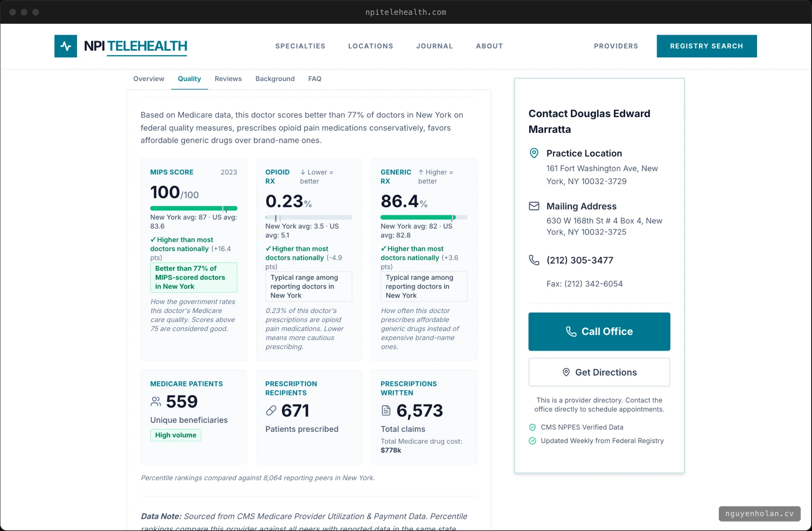Click the down arrow icon next to Lower = better
The image size is (812, 531).
[303, 172]
